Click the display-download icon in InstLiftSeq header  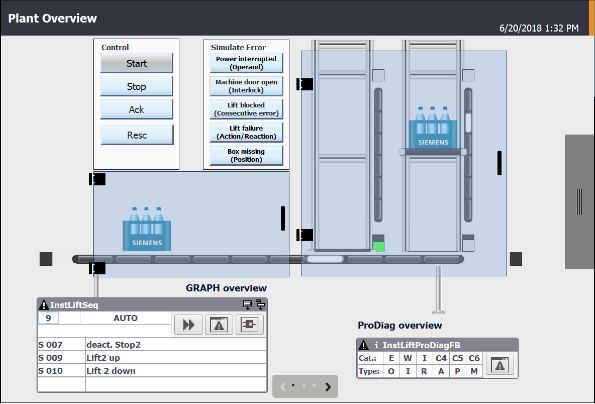(x=247, y=304)
